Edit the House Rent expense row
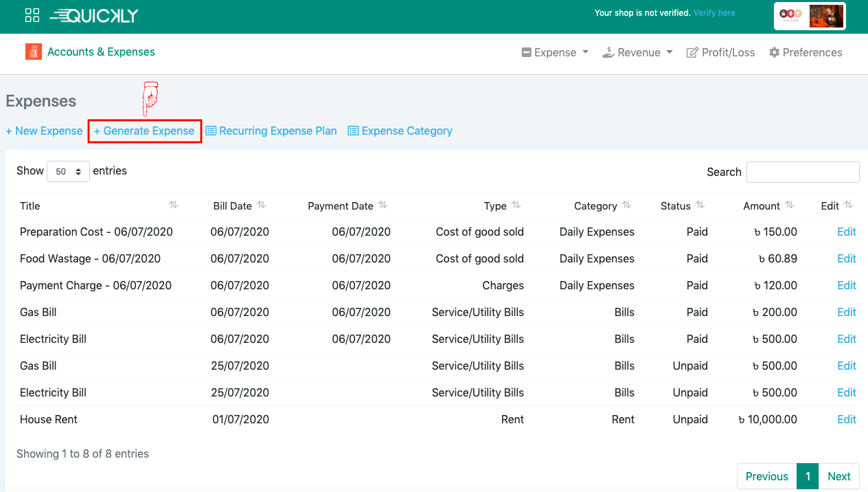The image size is (868, 492). pyautogui.click(x=846, y=419)
